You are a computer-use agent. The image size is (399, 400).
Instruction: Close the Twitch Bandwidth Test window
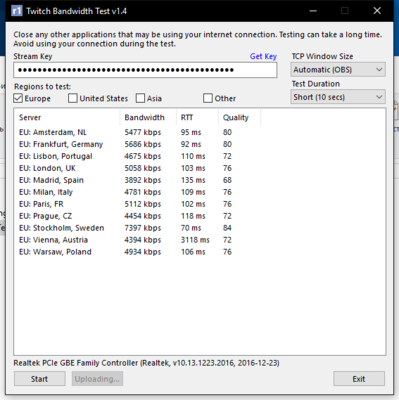point(377,11)
